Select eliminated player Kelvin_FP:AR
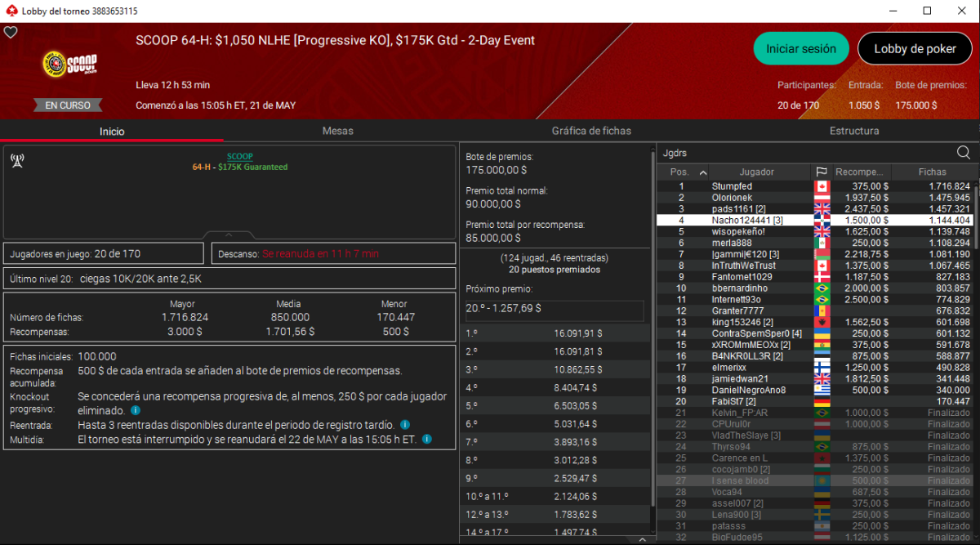Screen dimensions: 980x545 (x=815, y=413)
